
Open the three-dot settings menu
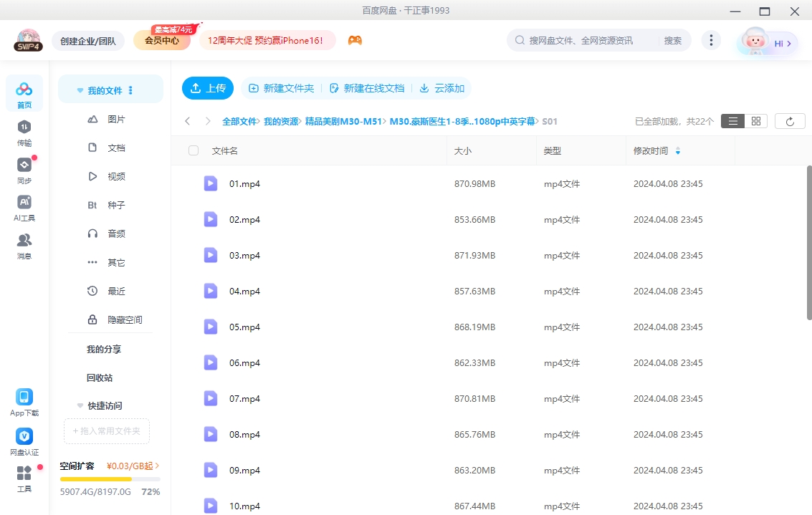coord(711,40)
